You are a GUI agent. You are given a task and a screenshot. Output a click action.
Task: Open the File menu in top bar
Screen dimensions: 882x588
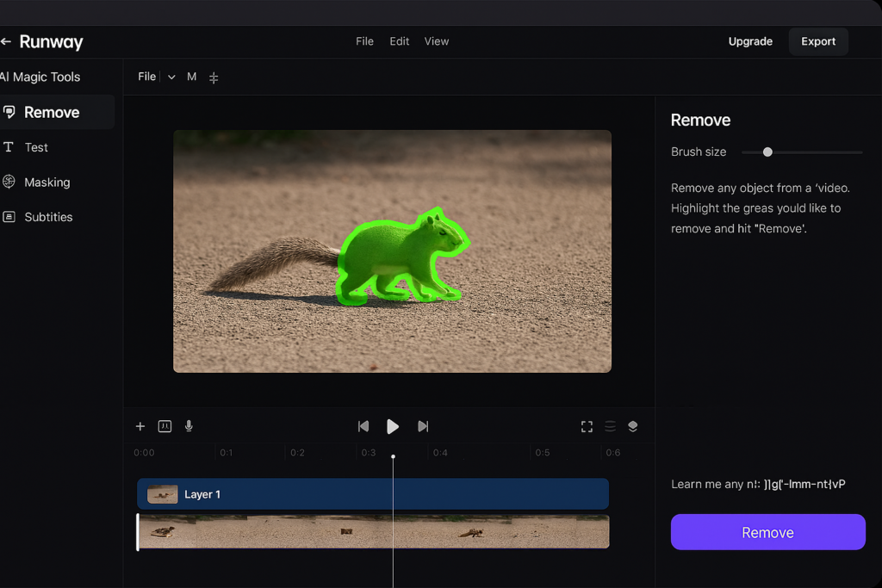(364, 41)
